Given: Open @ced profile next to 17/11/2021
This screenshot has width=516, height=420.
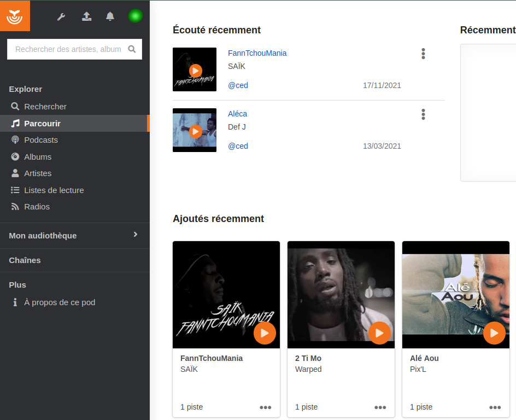Looking at the screenshot, I should tap(238, 85).
